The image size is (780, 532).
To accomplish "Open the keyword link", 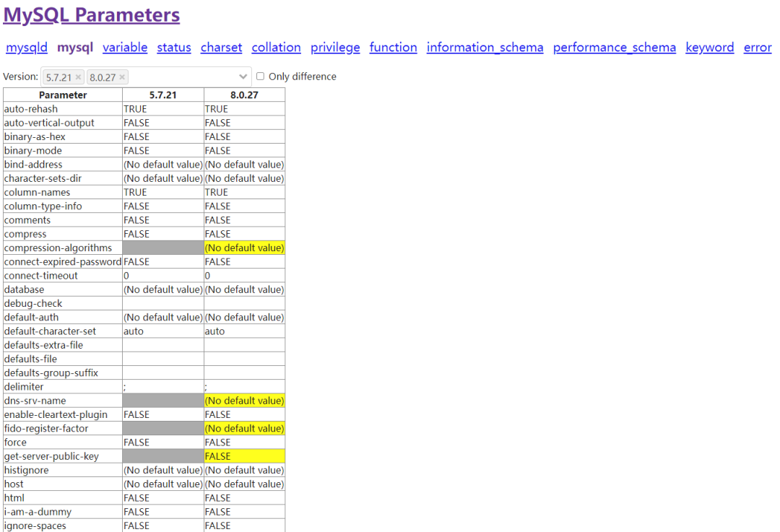I will [x=709, y=47].
